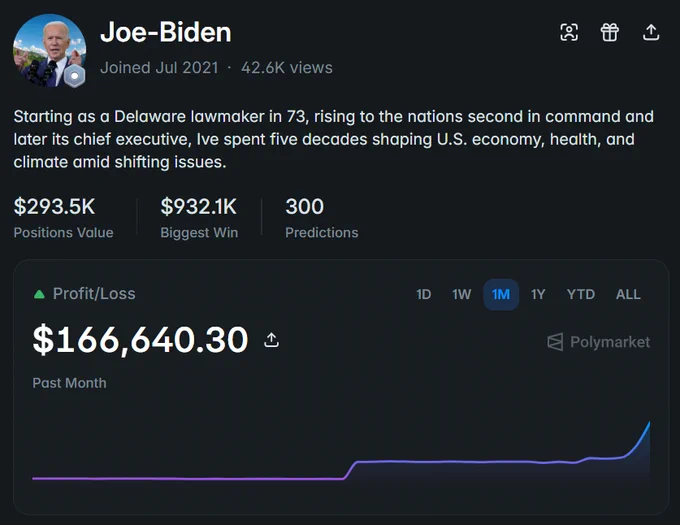
Task: Click the hexagon badge on the avatar
Action: pyautogui.click(x=75, y=76)
